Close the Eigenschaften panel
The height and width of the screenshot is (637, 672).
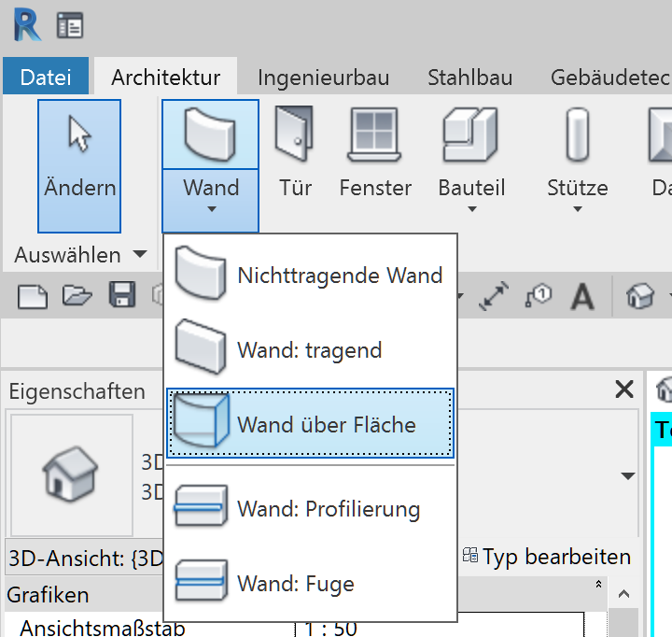[624, 390]
